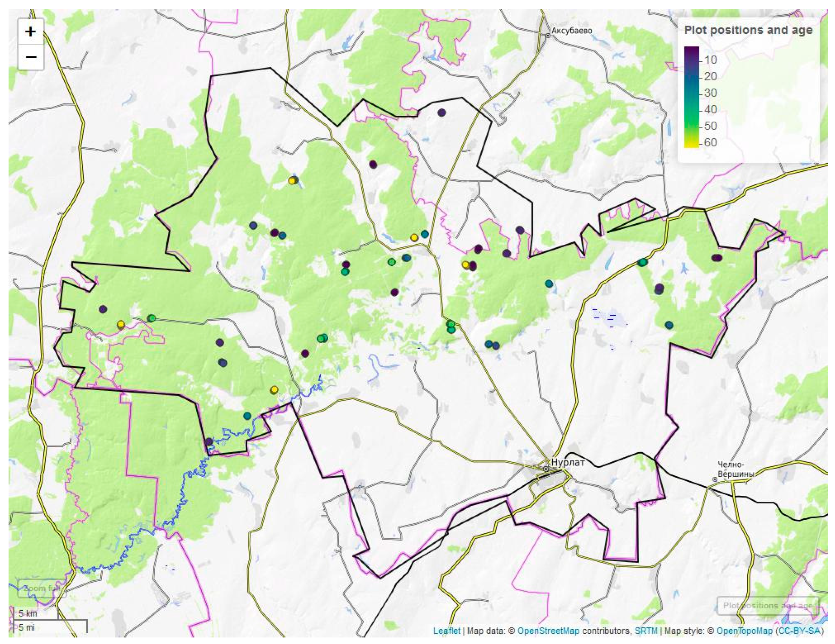835x644 pixels.
Task: Select the northernmost purple plot marker below Аксубаево
Action: (441, 112)
